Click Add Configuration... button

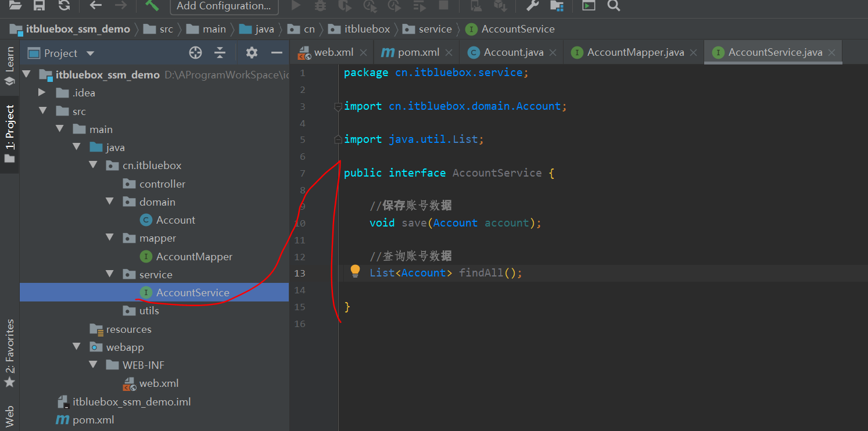(224, 6)
